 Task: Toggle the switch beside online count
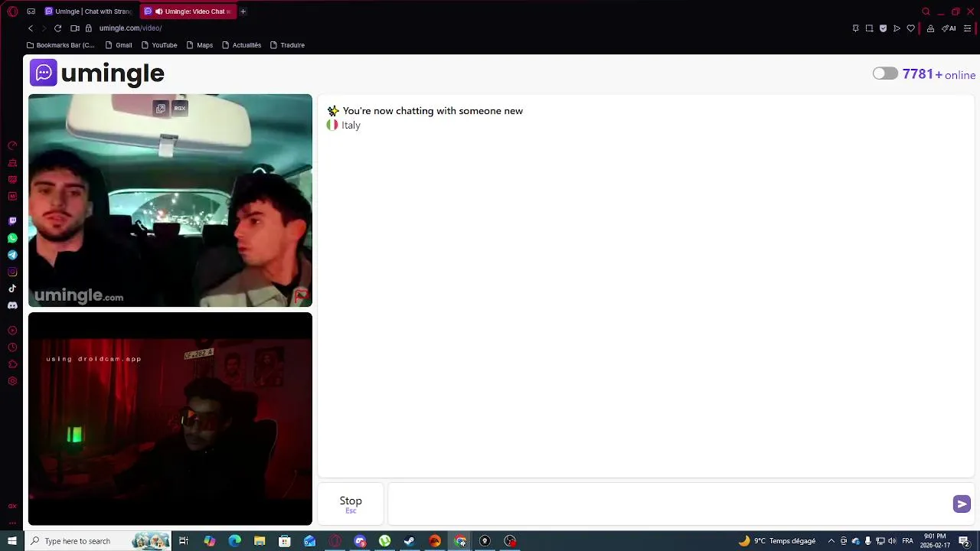885,73
